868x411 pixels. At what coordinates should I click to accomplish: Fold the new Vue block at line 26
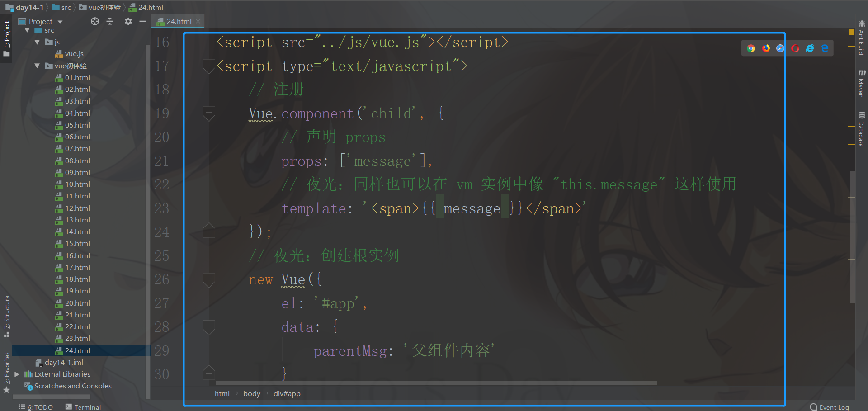(x=209, y=279)
